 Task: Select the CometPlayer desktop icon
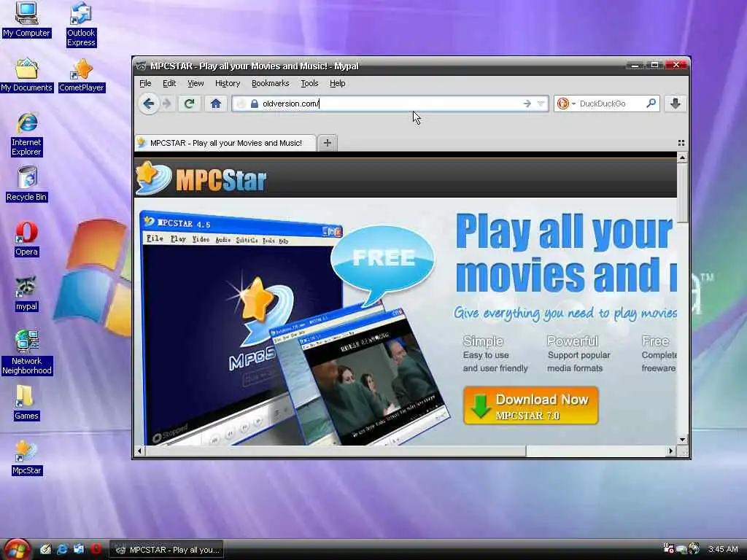82,75
